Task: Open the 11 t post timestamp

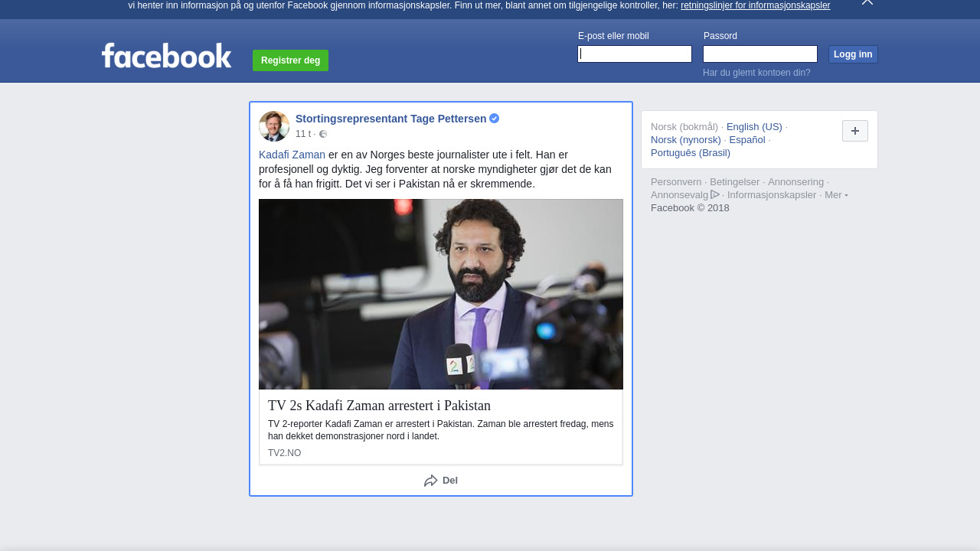Action: coord(303,134)
